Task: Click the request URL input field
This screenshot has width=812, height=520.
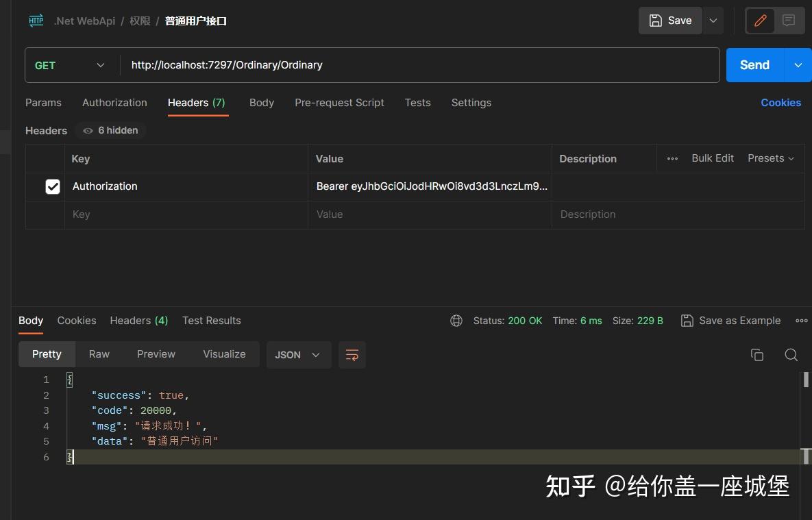Action: tap(419, 65)
